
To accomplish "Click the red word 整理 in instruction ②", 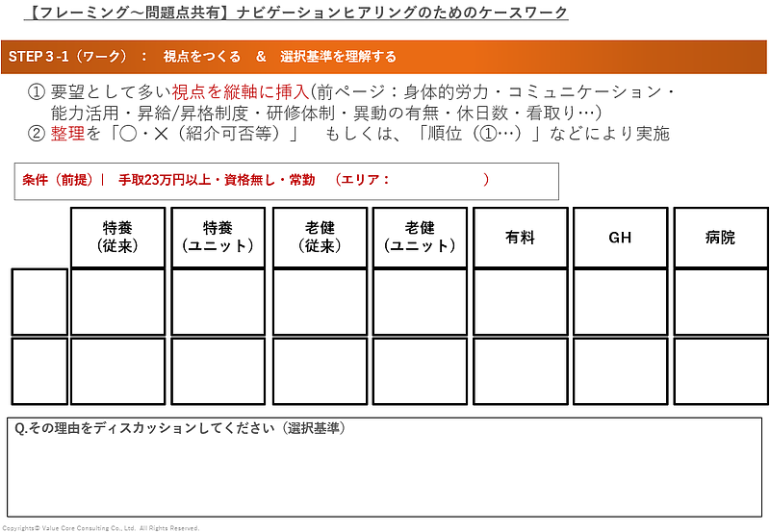I will 67,134.
